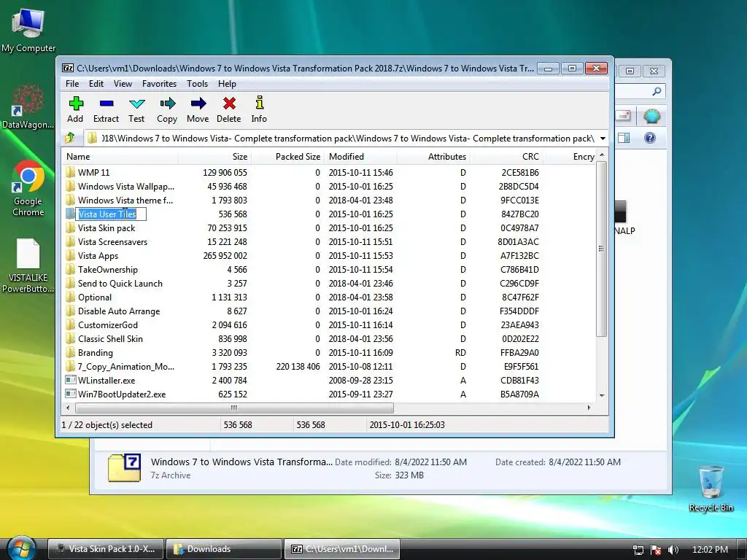Viewport: 747px width, 560px height.
Task: Click the red Delete icon
Action: click(229, 104)
